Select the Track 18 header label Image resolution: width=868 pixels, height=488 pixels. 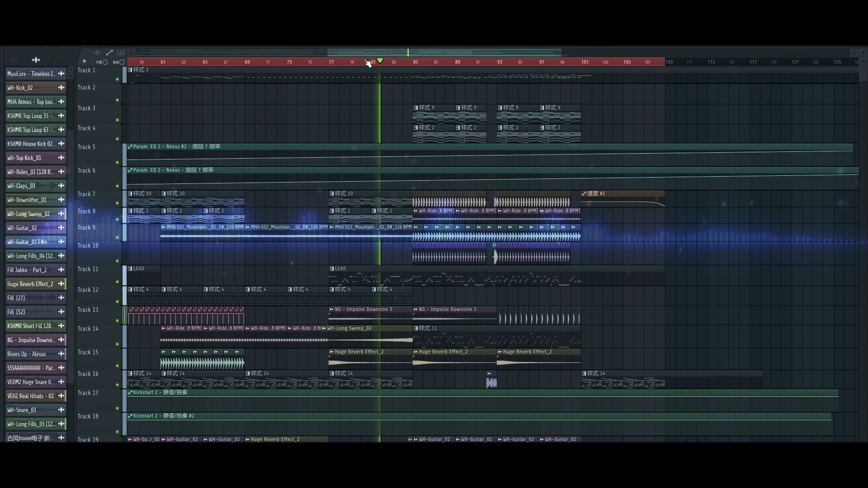pos(88,417)
